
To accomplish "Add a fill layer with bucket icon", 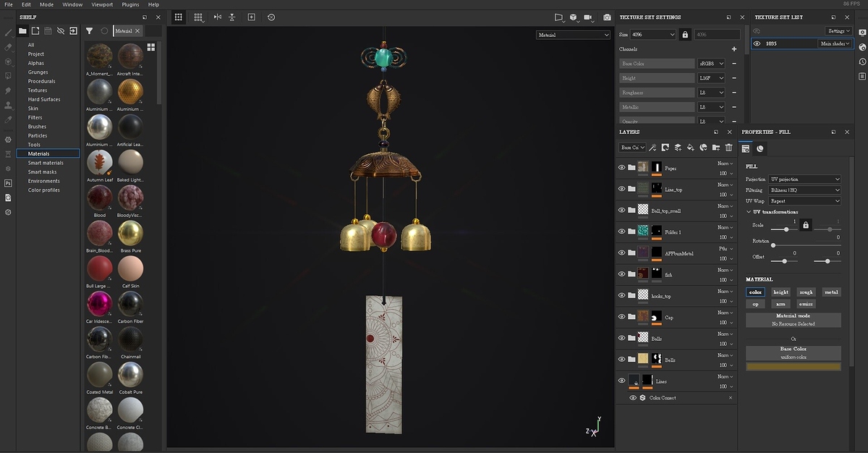I will 691,148.
